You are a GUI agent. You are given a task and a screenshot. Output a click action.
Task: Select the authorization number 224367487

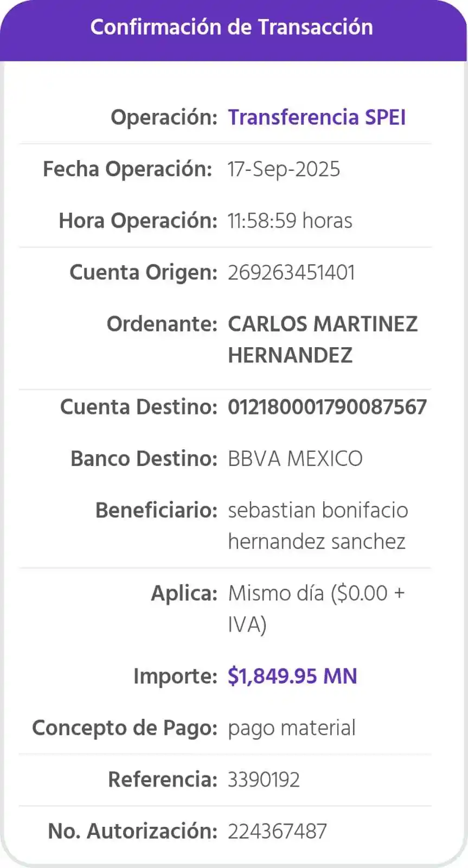[277, 831]
